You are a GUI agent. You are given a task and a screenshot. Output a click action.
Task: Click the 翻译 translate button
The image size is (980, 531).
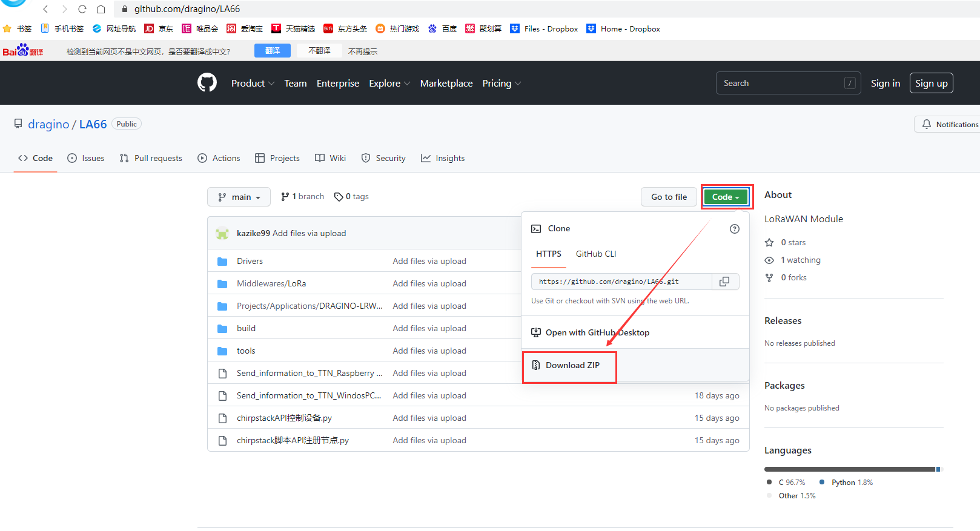[x=273, y=51]
